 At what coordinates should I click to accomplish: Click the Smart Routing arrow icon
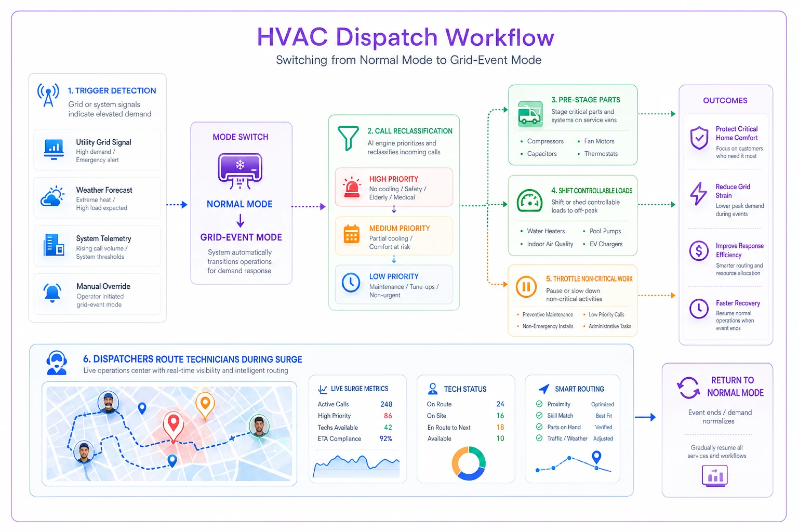coord(543,389)
